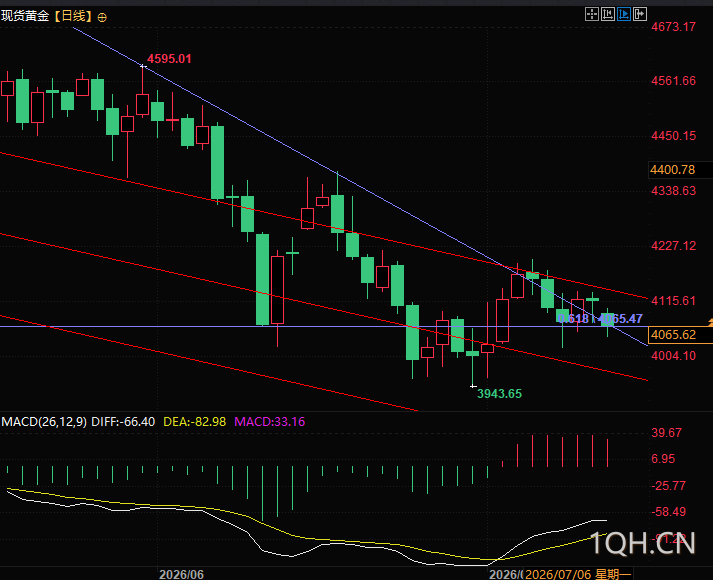The height and width of the screenshot is (580, 713).
Task: Select the 0.618 Fibonacci label 4065.47
Action: [x=600, y=319]
